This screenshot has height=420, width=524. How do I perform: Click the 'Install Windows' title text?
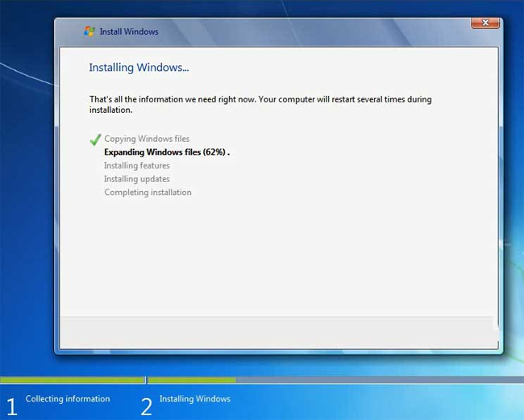coord(129,31)
